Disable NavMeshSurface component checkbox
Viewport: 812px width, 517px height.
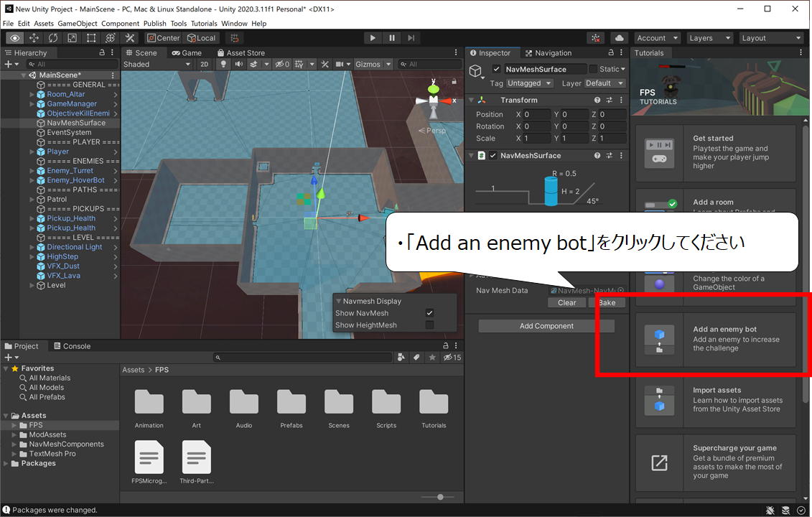(x=493, y=155)
